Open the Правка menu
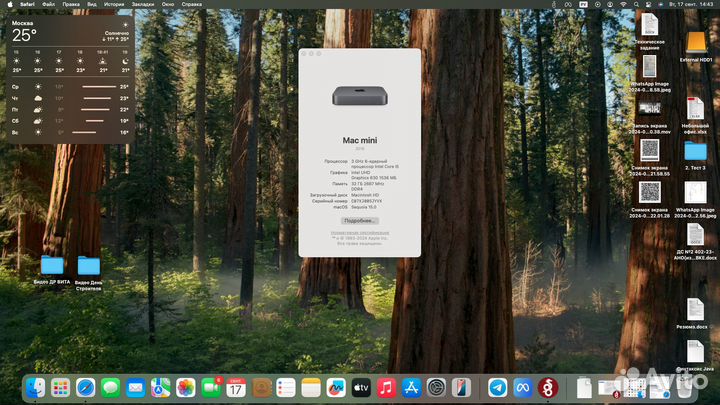720x405 pixels. (71, 4)
